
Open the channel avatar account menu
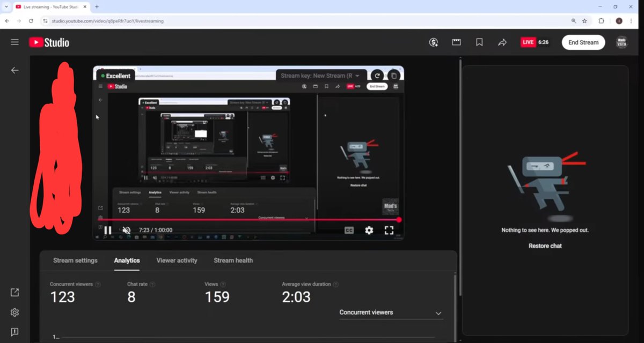point(621,42)
